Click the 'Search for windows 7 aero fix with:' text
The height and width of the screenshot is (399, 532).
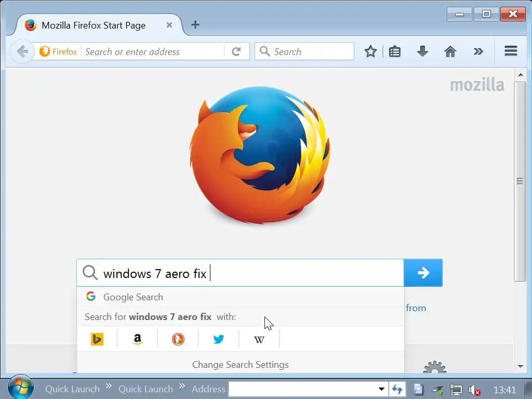click(x=160, y=317)
